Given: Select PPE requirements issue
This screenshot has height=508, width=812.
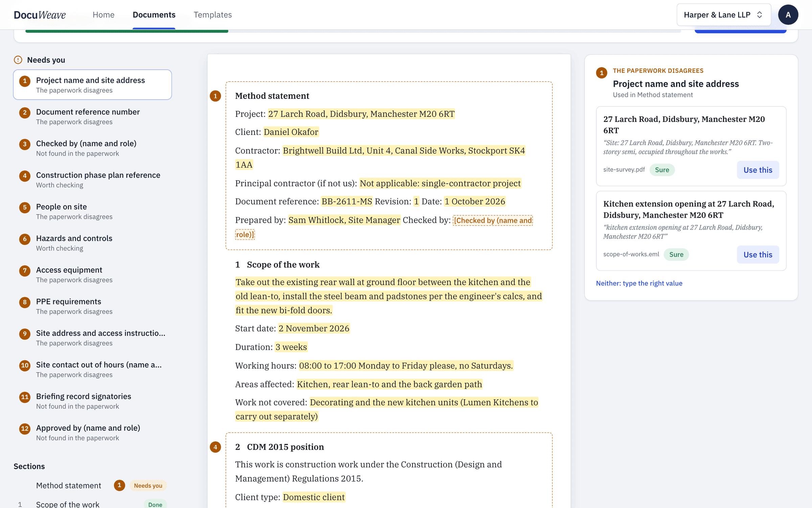Looking at the screenshot, I should pyautogui.click(x=92, y=306).
